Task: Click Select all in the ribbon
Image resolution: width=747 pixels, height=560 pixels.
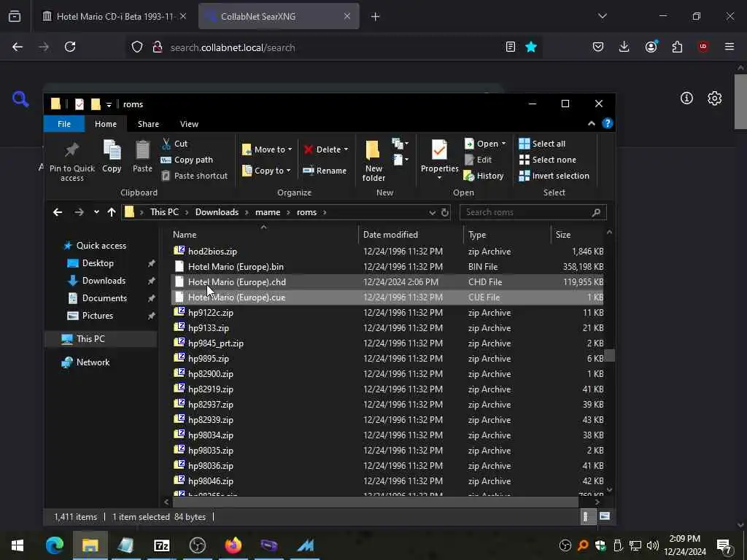Action: (x=542, y=144)
